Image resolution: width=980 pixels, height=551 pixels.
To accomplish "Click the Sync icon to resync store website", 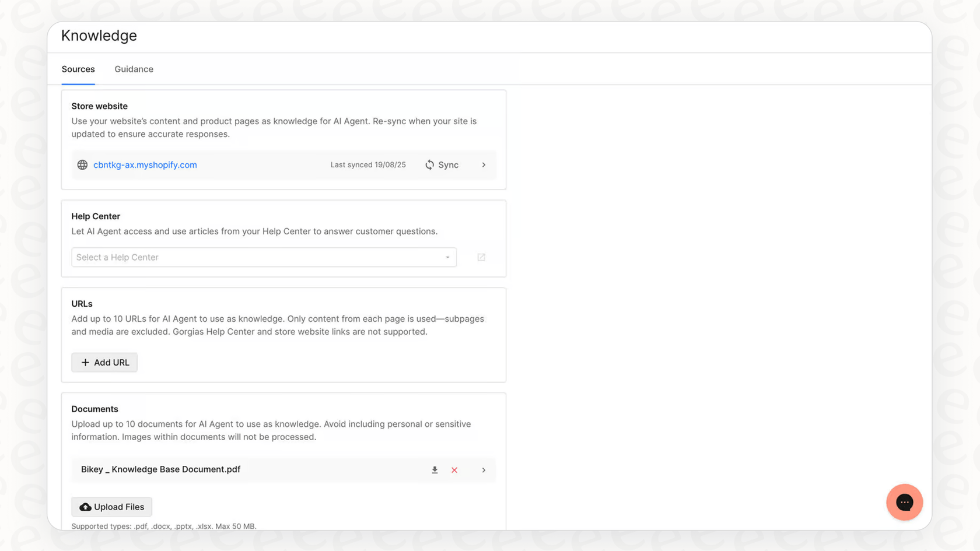I will point(430,165).
